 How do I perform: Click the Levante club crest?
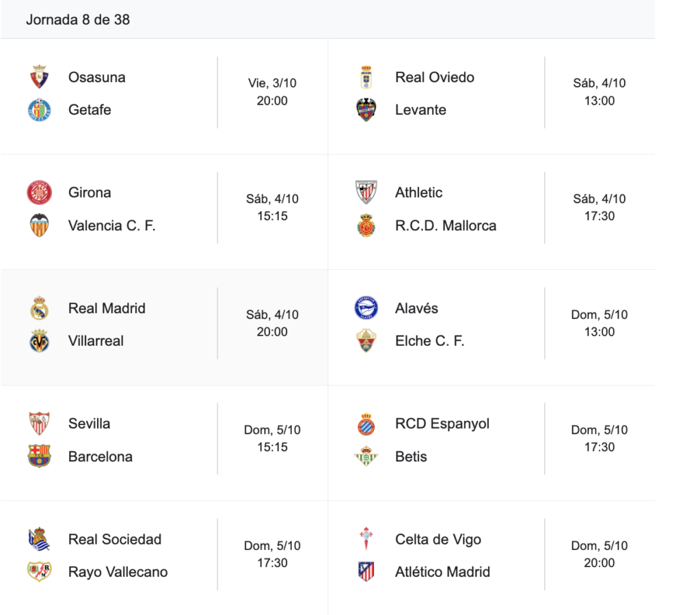(366, 110)
